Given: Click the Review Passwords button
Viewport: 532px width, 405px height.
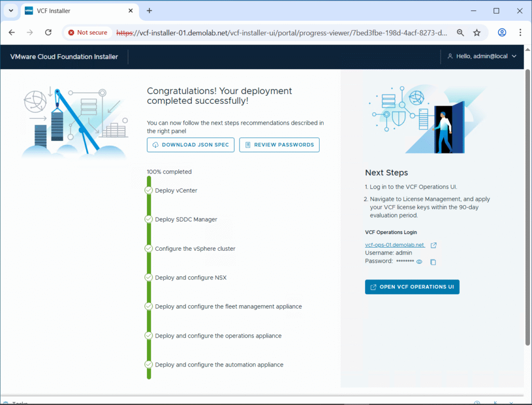Looking at the screenshot, I should point(279,145).
